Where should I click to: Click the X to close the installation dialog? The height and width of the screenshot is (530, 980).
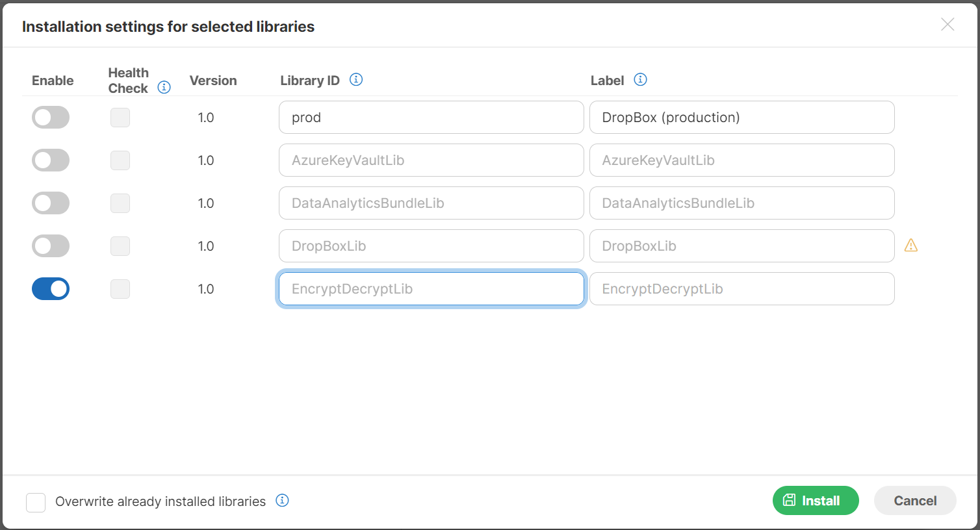point(948,24)
